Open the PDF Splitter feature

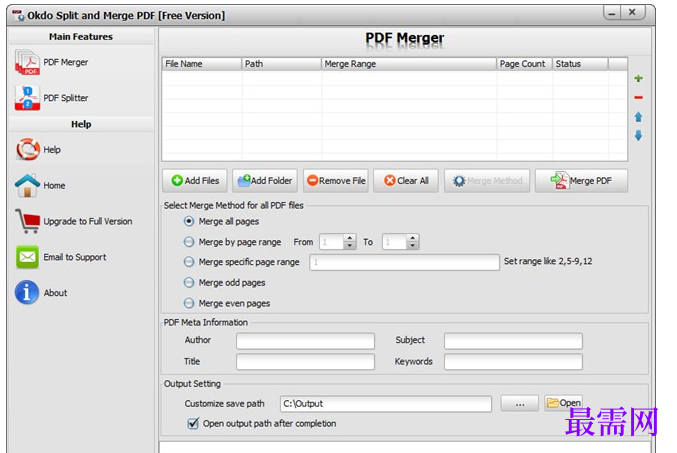click(x=52, y=98)
